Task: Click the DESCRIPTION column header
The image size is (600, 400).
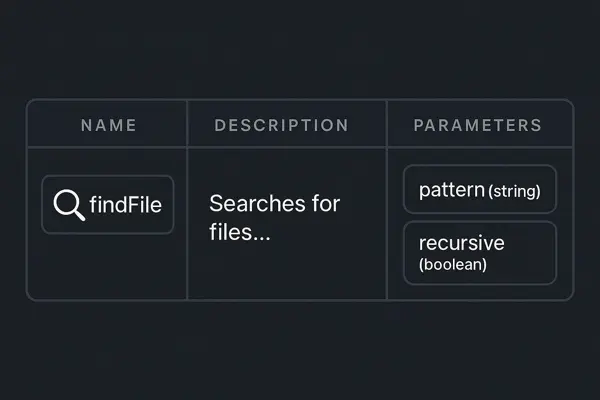Action: pyautogui.click(x=281, y=126)
